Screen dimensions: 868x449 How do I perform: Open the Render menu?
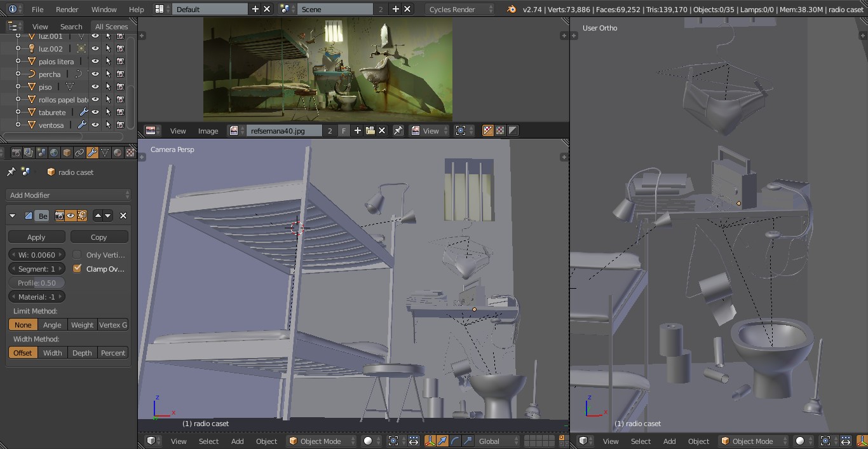67,9
